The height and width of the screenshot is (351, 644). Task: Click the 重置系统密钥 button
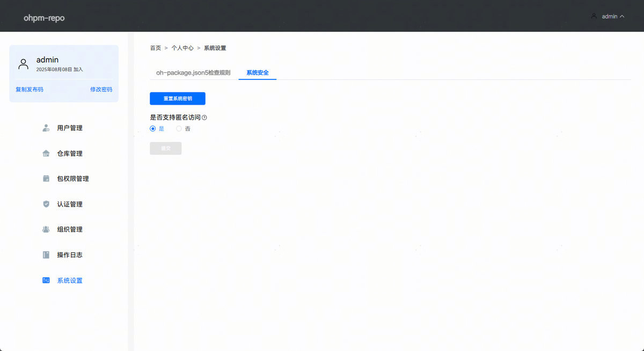click(x=178, y=99)
